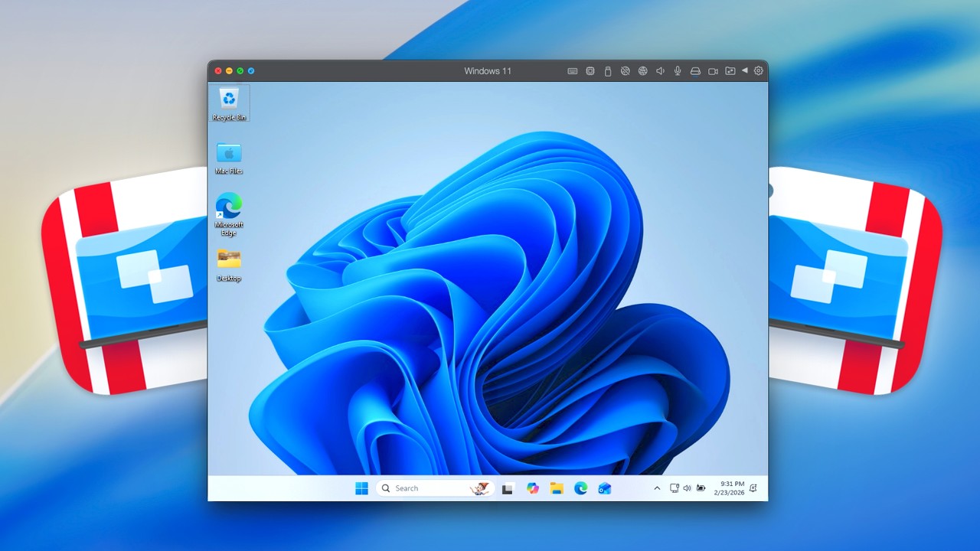Click the camera icon in title bar
The height and width of the screenshot is (551, 980).
pyautogui.click(x=713, y=71)
